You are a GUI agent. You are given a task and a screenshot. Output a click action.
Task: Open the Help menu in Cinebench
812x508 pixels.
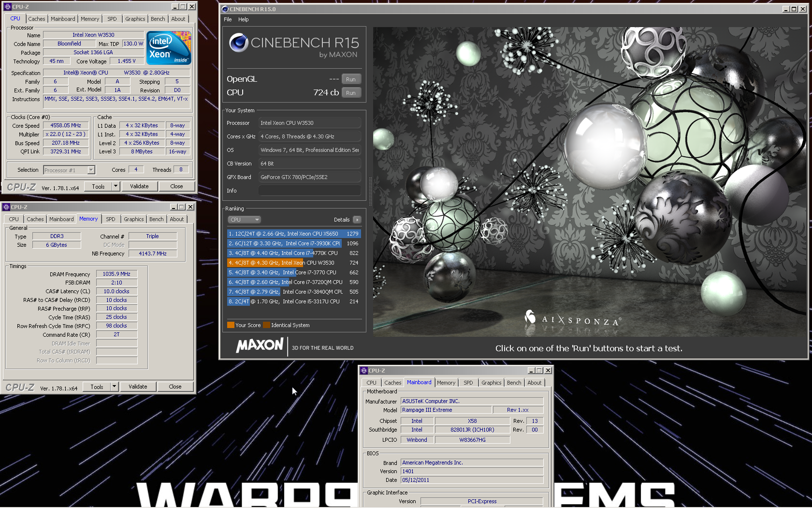[244, 19]
